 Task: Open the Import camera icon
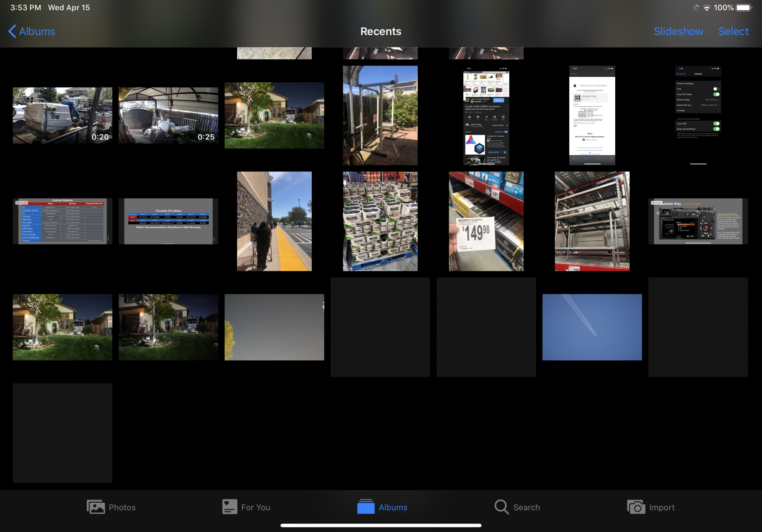(x=636, y=507)
